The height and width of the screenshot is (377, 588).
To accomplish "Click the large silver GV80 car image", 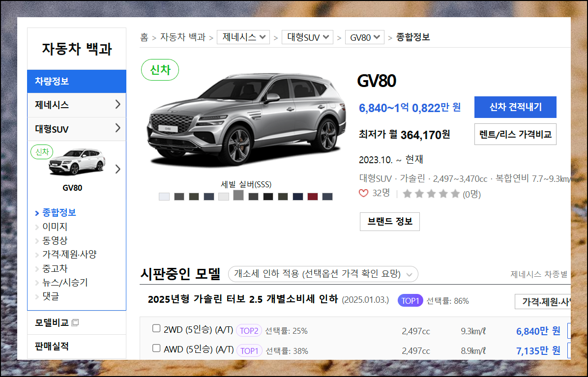I will (x=246, y=119).
